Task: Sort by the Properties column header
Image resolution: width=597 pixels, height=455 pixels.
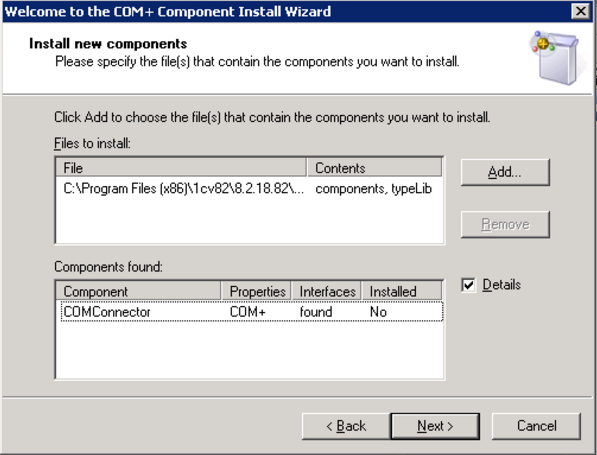Action: (x=256, y=291)
